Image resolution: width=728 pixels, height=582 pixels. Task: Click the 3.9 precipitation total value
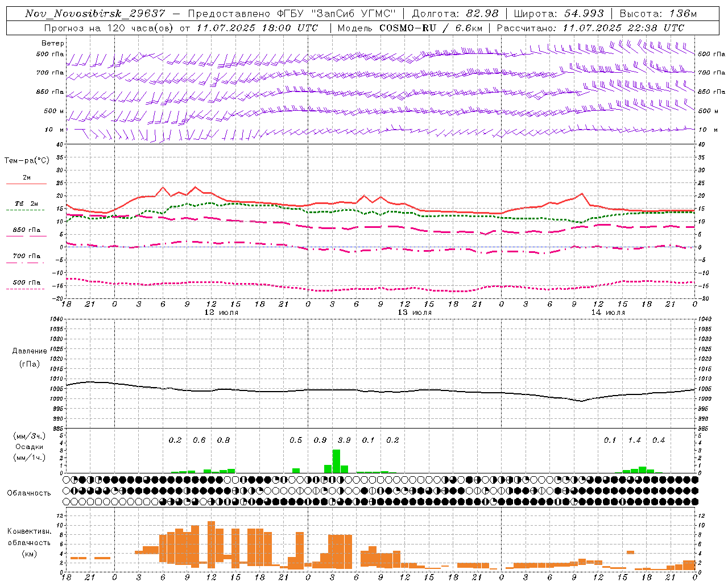coord(344,440)
